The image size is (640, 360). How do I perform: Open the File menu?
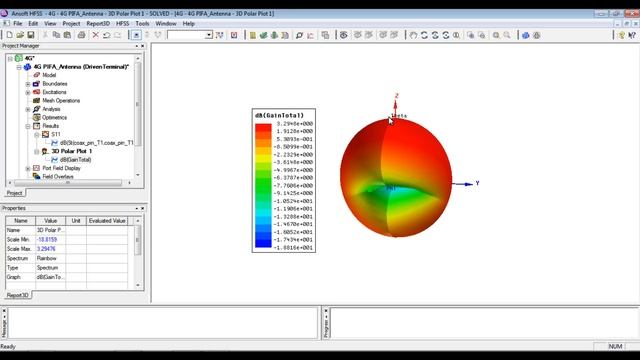click(18, 24)
